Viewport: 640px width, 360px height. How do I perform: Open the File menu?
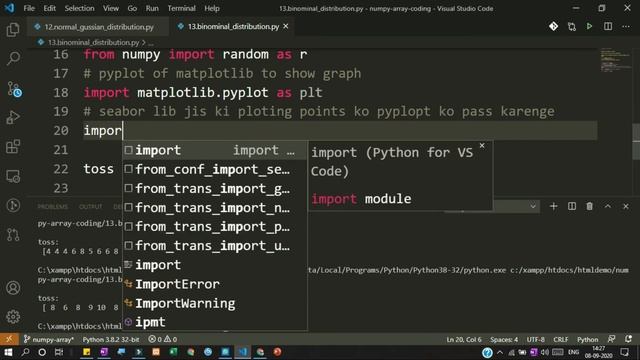point(29,8)
